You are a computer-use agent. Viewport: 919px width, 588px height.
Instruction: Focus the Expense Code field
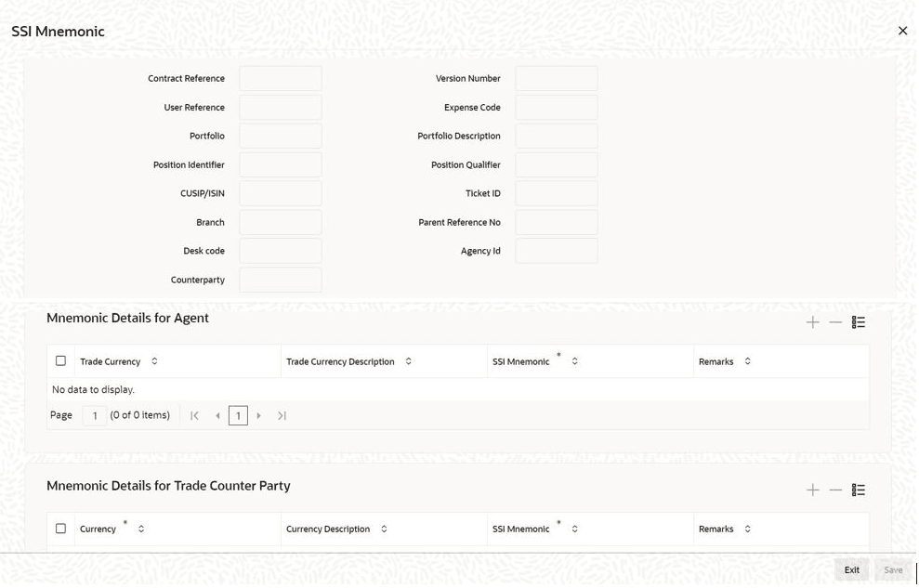pos(557,107)
